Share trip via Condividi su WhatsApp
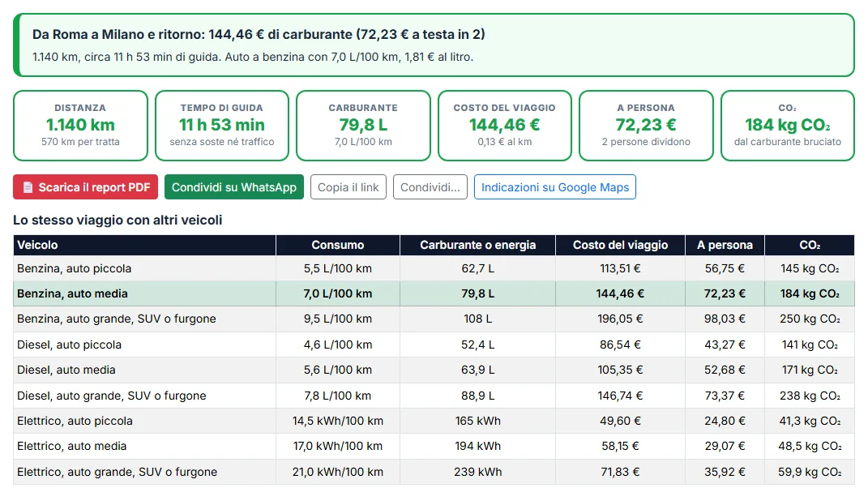The width and height of the screenshot is (868, 488). point(234,187)
